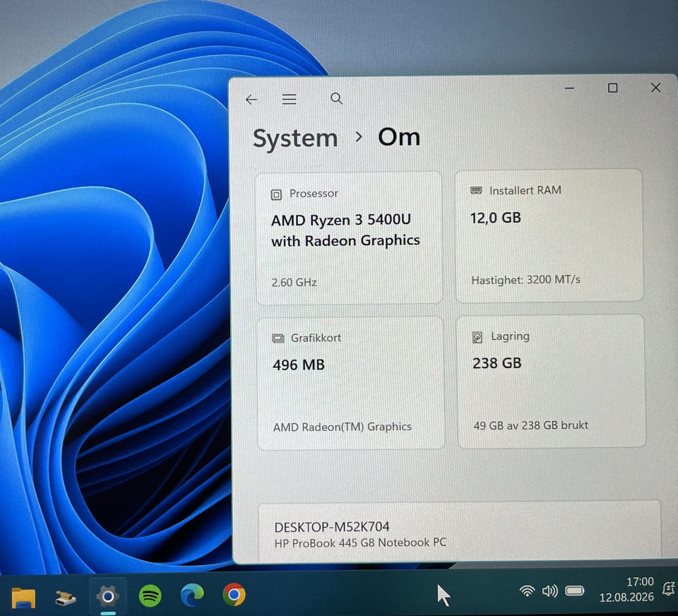Click the 496 MB graphics memory value
The height and width of the screenshot is (616, 678).
tap(298, 365)
